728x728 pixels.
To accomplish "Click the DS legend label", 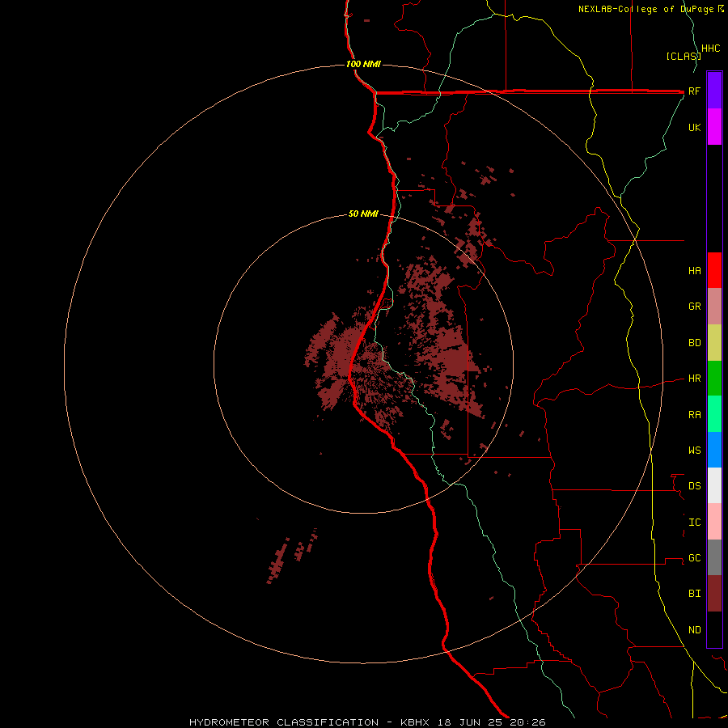I will (695, 485).
